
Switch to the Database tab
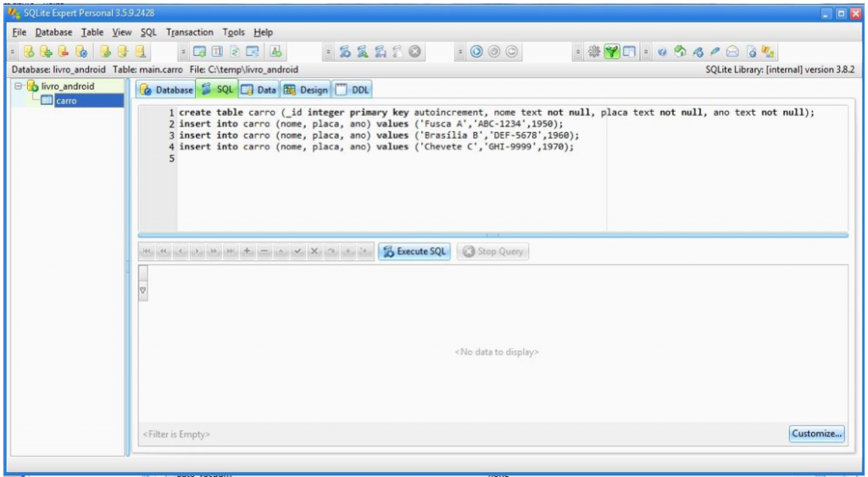tap(165, 90)
